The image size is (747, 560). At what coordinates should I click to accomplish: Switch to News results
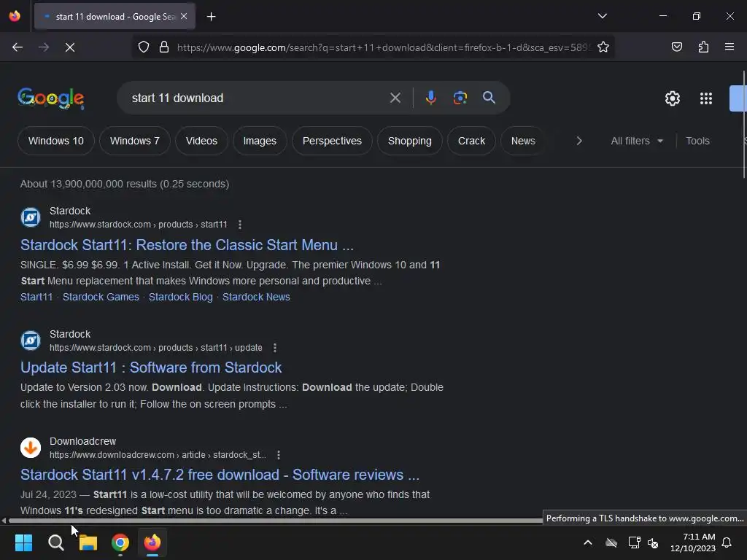pyautogui.click(x=523, y=141)
